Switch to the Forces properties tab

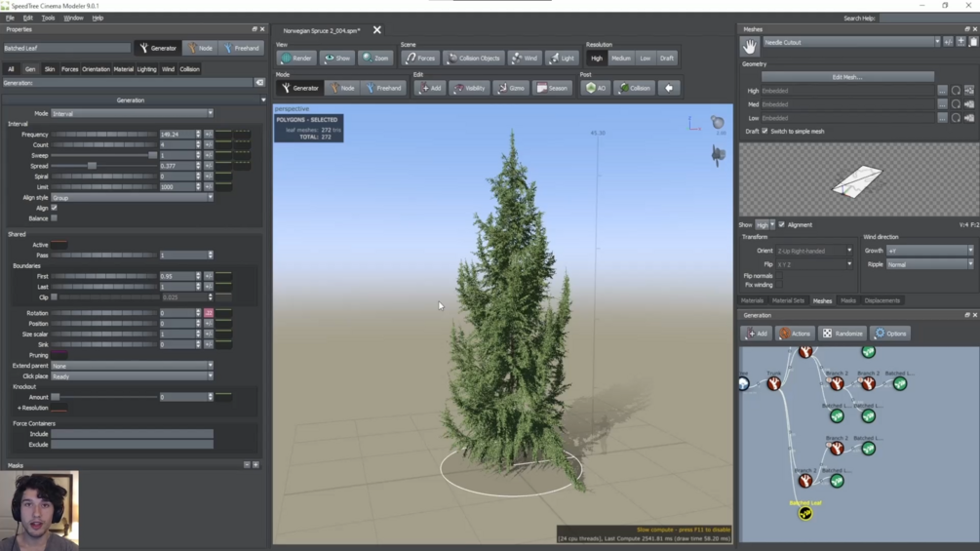coord(69,69)
